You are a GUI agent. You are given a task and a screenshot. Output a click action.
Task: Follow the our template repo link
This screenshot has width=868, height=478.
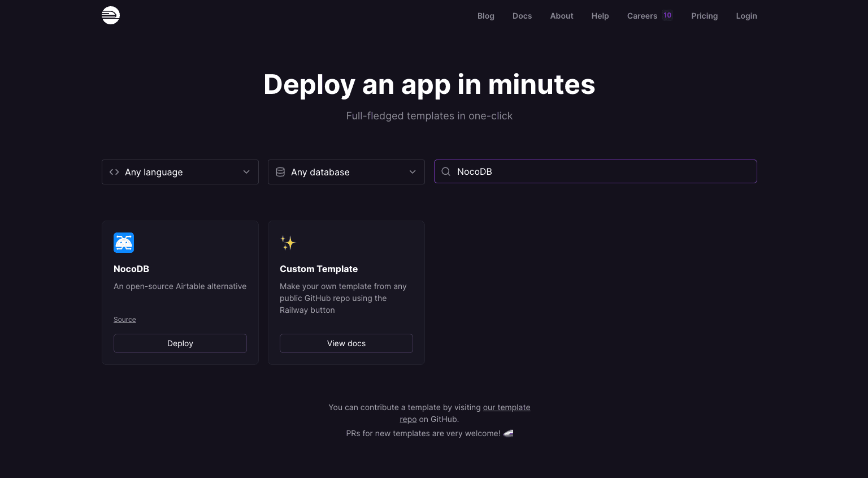pos(506,407)
